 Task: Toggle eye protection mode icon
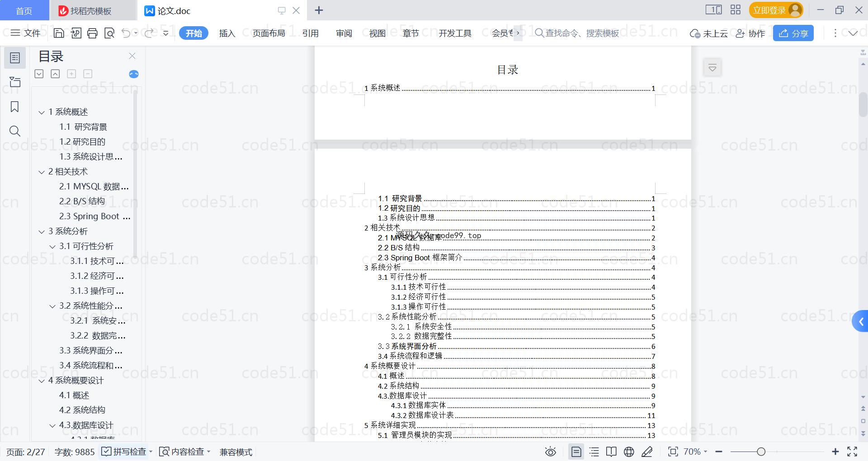(x=550, y=452)
